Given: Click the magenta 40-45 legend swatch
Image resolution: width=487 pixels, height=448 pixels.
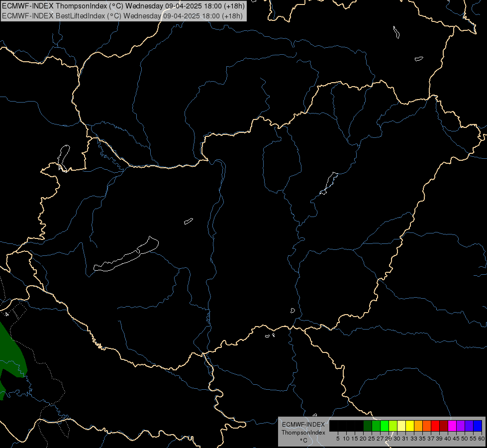Looking at the screenshot, I should 452,426.
